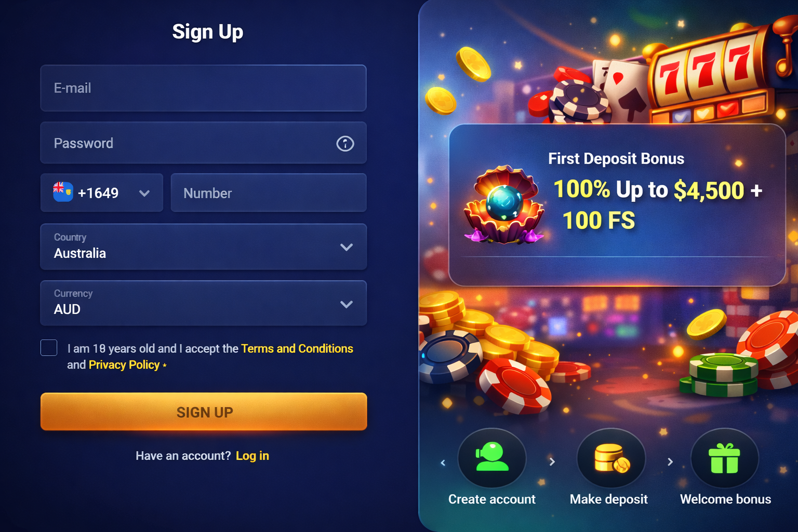The width and height of the screenshot is (798, 532).
Task: Open the +1649 phone code dropdown
Action: [x=102, y=193]
